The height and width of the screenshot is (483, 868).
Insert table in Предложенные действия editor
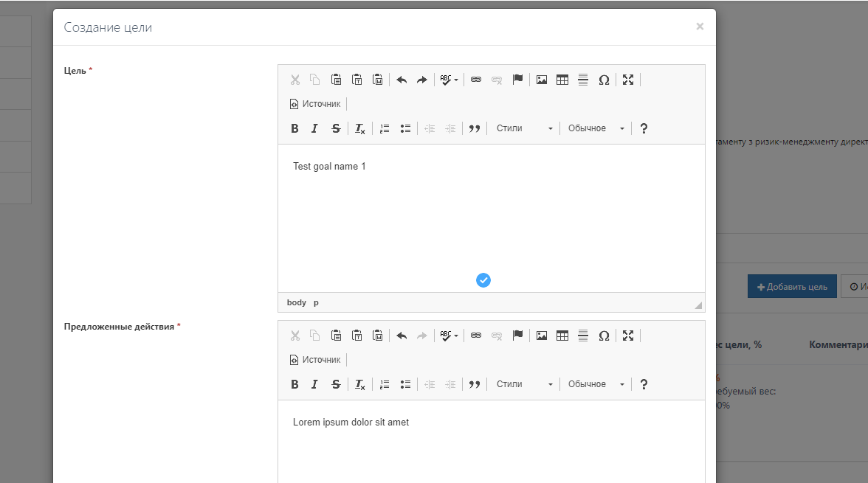point(562,336)
